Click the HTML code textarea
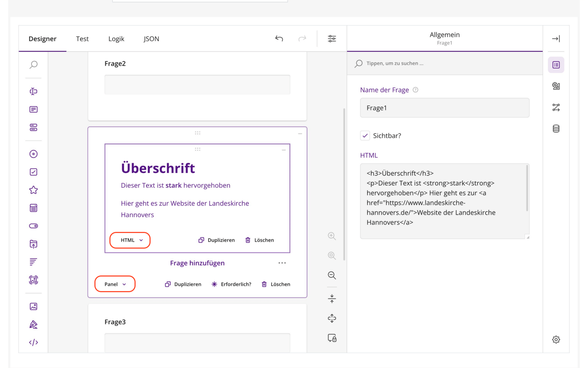588x368 pixels. coord(445,201)
